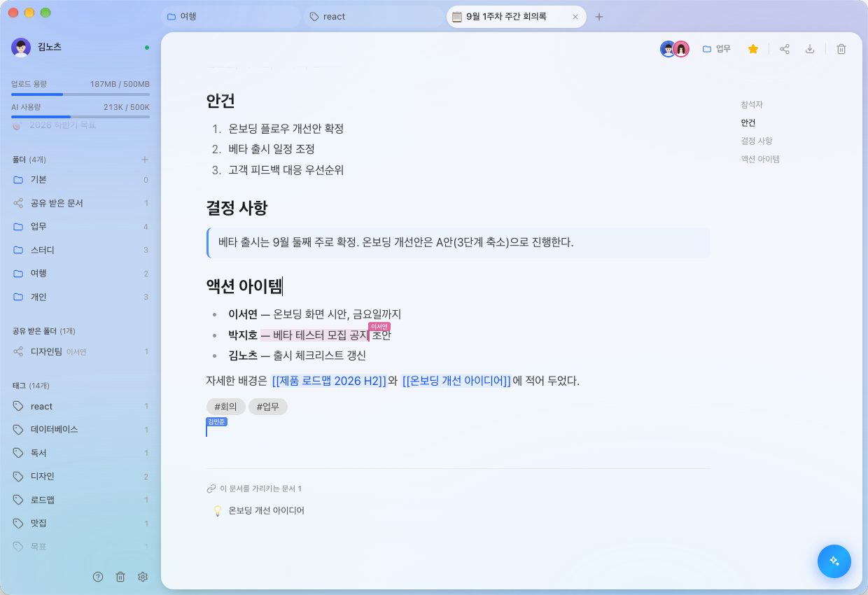Open a new tab with plus button

598,17
